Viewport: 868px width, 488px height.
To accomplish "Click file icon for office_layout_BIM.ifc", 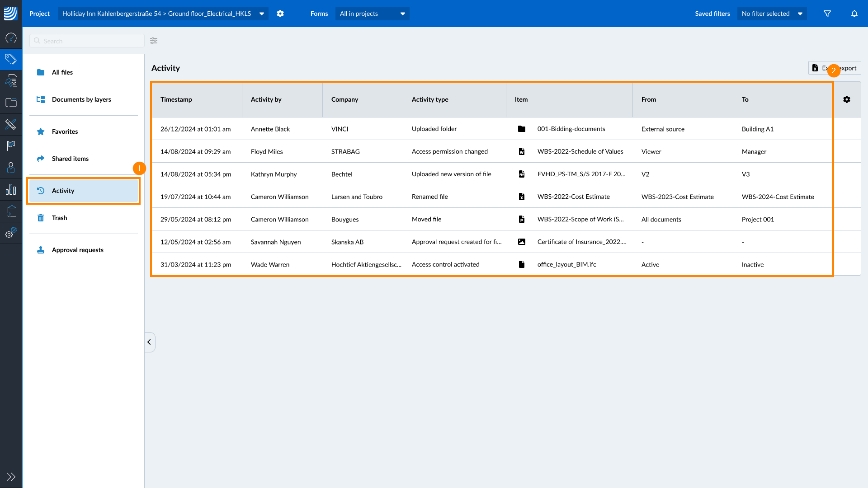I will (522, 264).
